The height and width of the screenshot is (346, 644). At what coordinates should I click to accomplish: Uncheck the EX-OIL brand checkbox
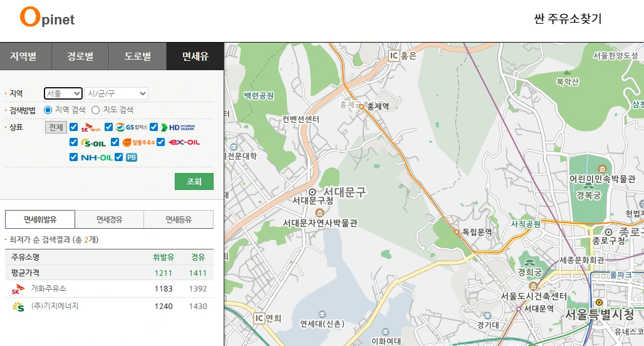pos(160,142)
